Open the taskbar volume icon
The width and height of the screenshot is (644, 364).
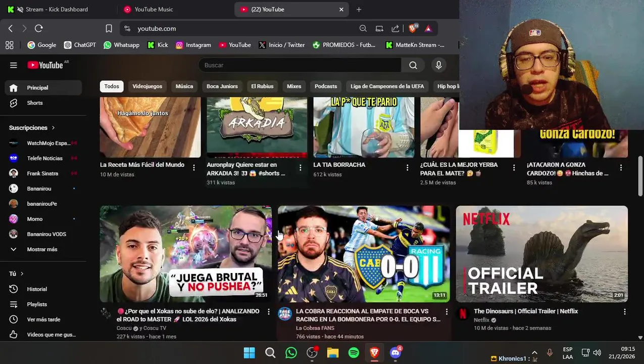(x=597, y=353)
